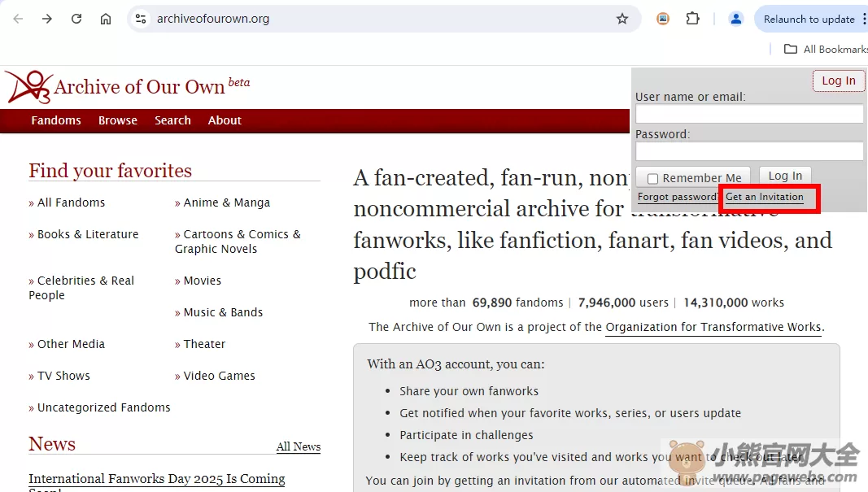Open the About menu
This screenshot has width=868, height=492.
225,120
